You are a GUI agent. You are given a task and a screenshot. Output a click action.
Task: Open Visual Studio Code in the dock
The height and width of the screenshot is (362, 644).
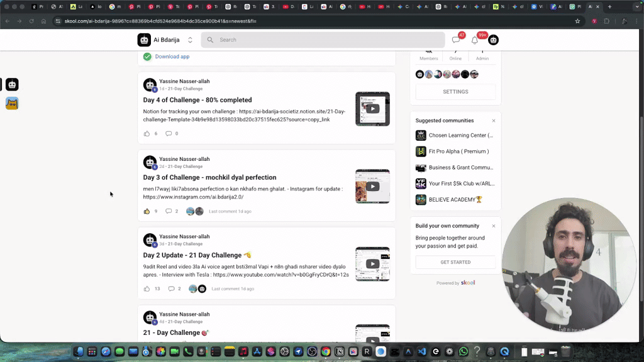coord(422,352)
